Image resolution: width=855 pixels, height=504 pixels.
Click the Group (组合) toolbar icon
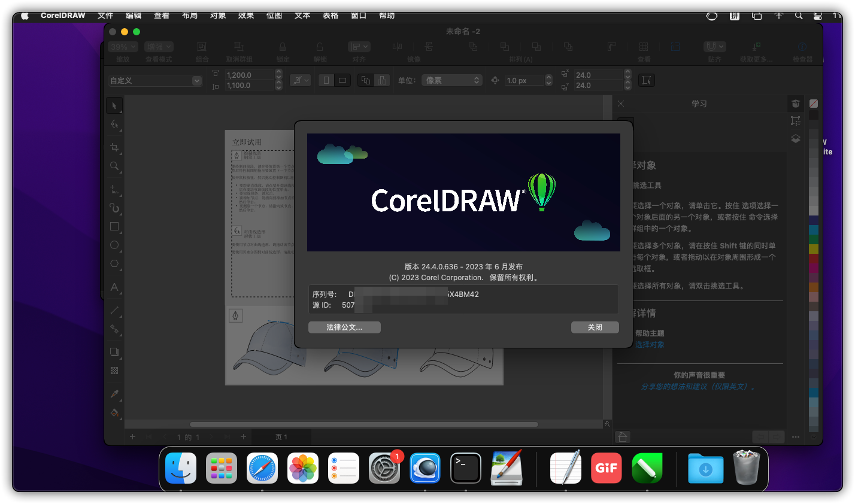202,47
